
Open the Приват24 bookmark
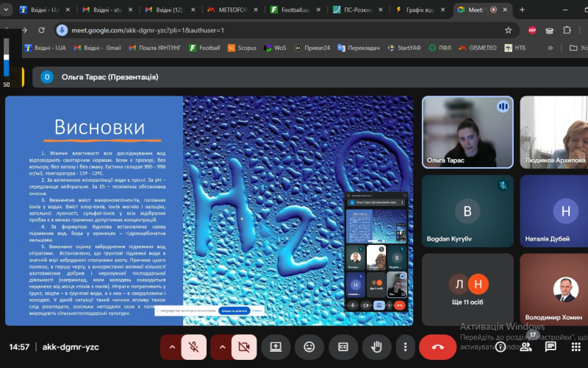tap(312, 48)
